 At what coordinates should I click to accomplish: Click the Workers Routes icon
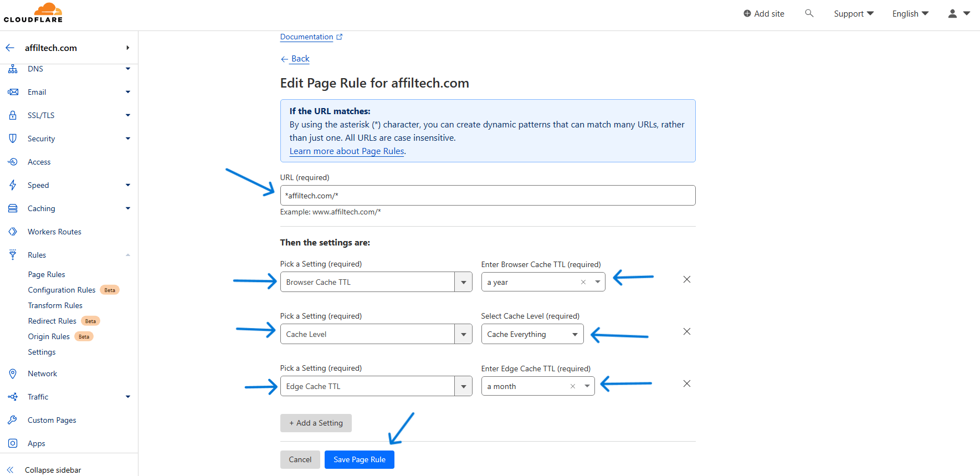(13, 232)
